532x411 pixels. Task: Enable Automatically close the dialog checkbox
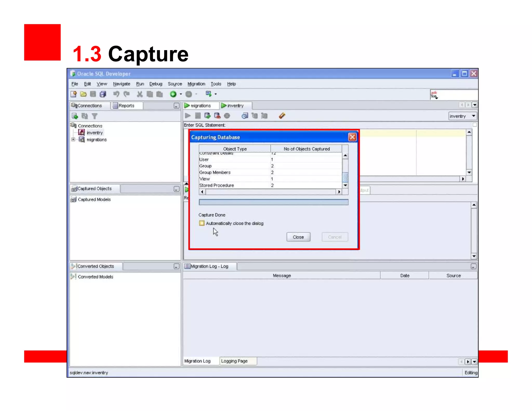click(202, 223)
